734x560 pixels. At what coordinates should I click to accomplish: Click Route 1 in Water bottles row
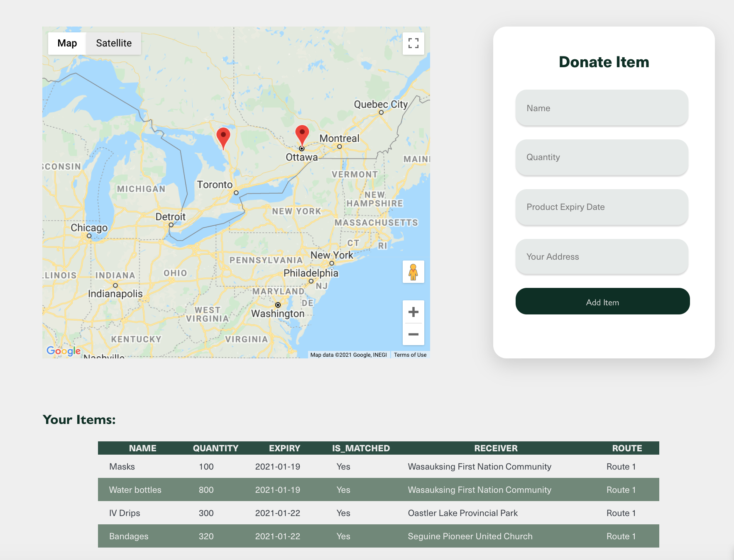621,490
